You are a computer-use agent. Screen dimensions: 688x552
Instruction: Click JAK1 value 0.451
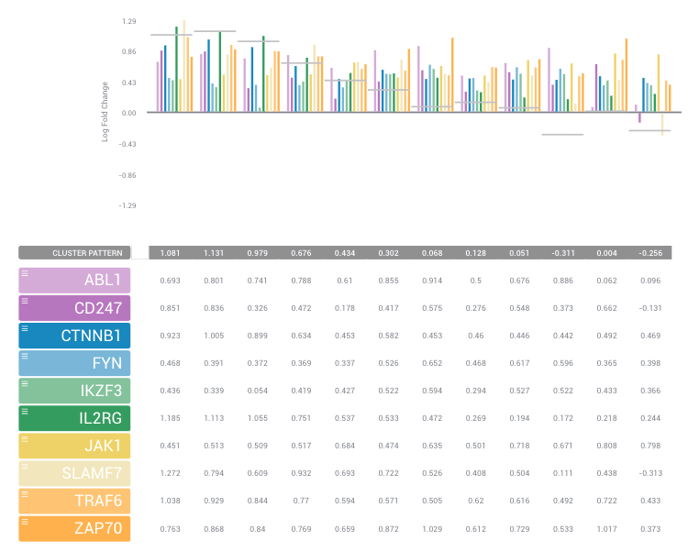point(170,446)
